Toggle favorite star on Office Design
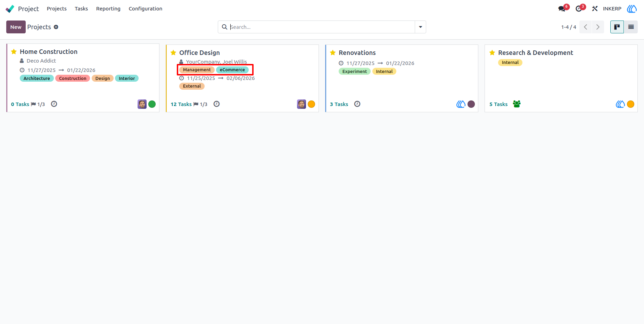The height and width of the screenshot is (324, 644). point(173,53)
